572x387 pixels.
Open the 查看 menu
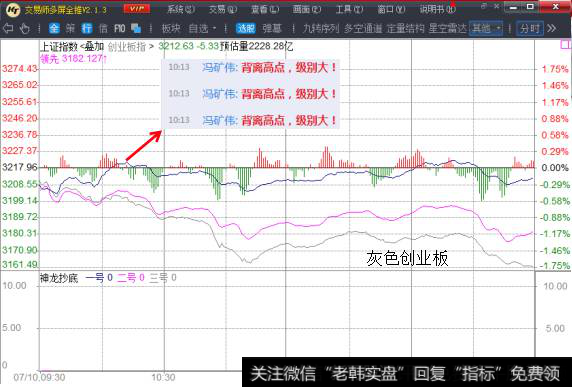tap(265, 9)
